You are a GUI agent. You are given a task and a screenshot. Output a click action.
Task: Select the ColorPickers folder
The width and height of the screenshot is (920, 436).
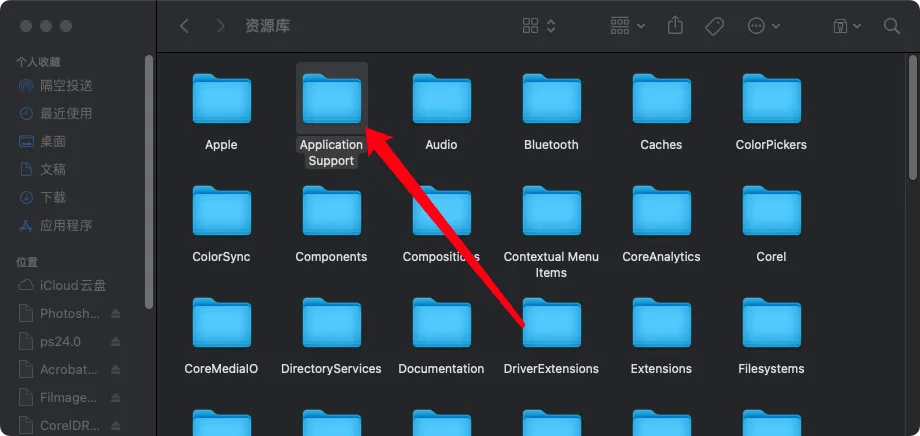click(x=772, y=99)
